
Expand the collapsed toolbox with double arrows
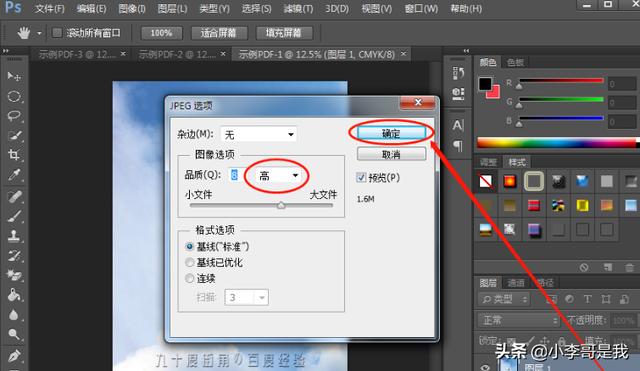click(6, 51)
